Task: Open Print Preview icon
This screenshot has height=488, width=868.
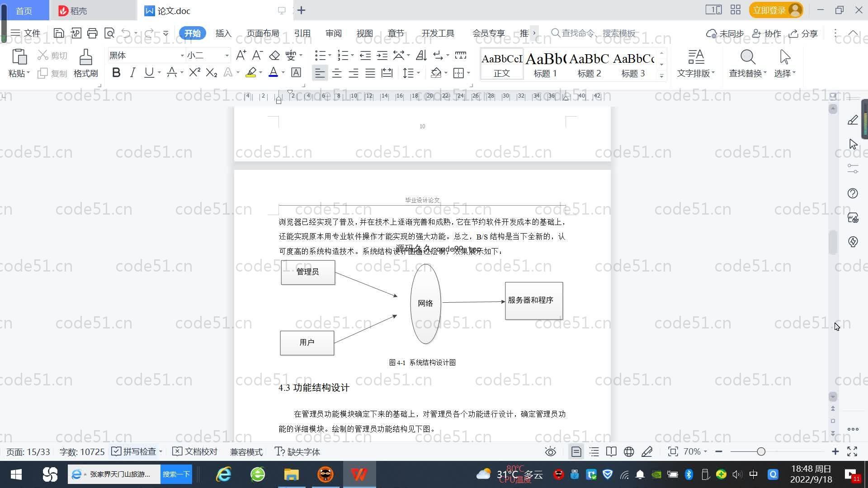Action: [x=109, y=33]
